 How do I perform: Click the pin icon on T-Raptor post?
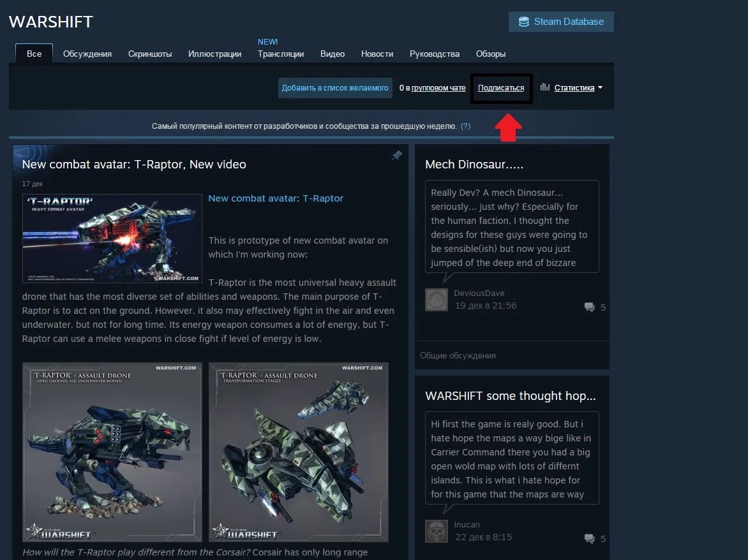coord(397,156)
